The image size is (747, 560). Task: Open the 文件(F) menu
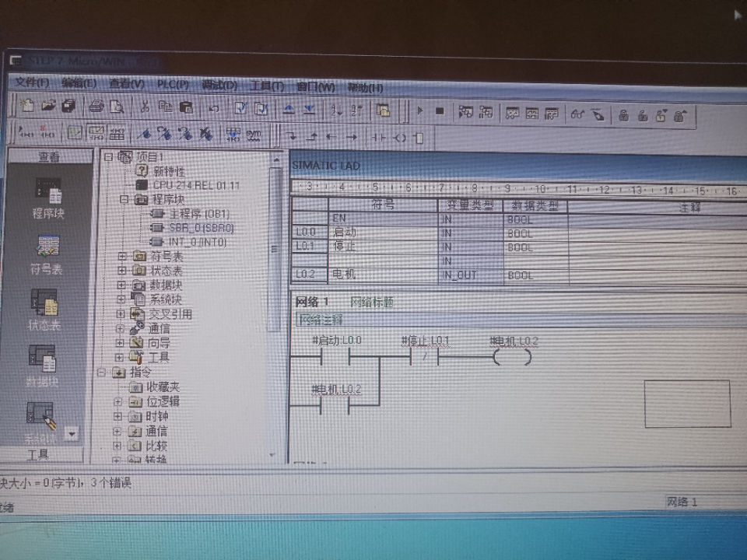[32, 82]
